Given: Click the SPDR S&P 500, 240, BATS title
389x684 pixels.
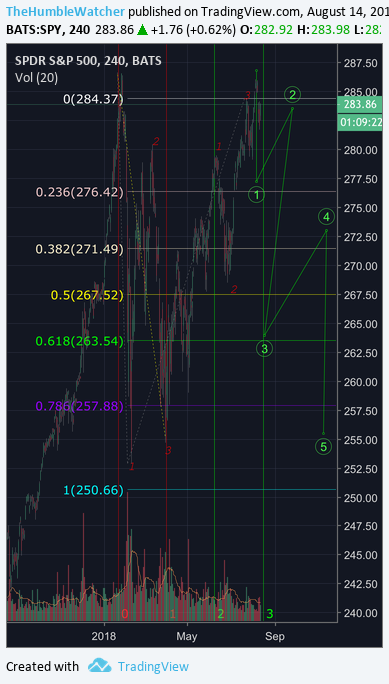Looking at the screenshot, I should (88, 61).
